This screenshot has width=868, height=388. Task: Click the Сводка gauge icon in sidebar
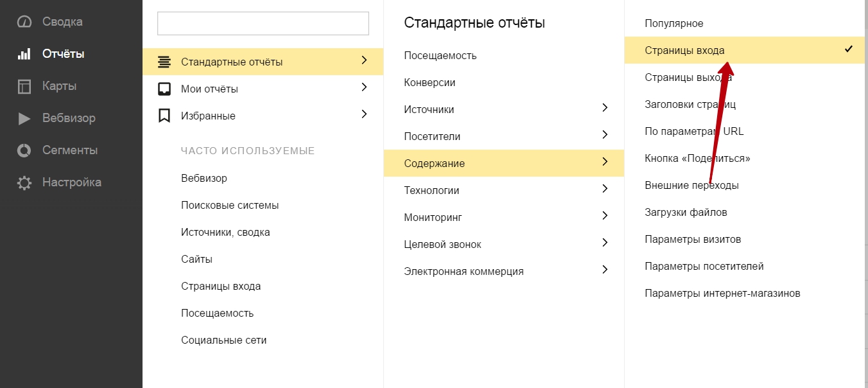pyautogui.click(x=24, y=22)
